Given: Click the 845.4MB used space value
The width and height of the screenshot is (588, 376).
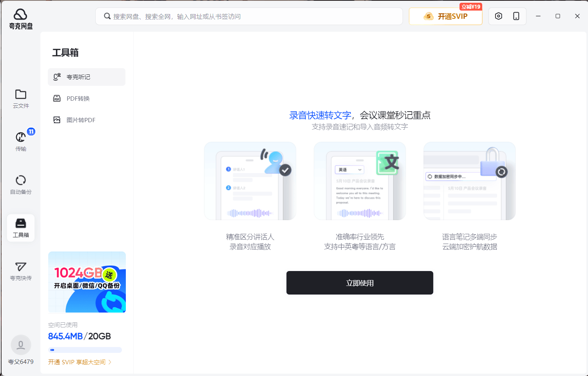Looking at the screenshot, I should (65, 336).
